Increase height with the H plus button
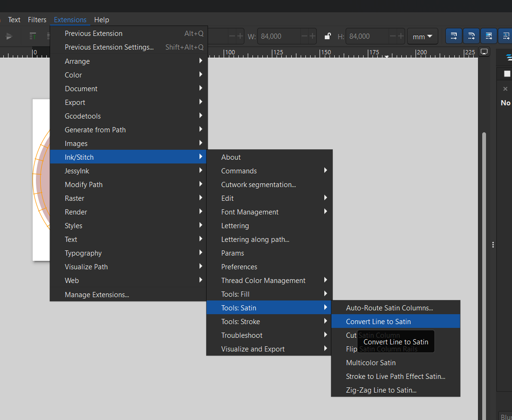This screenshot has height=420, width=512. (x=401, y=36)
